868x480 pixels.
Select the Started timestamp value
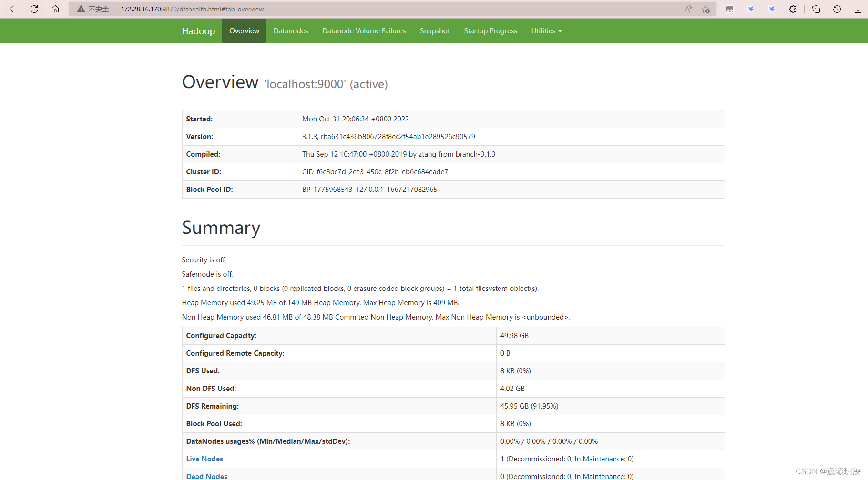[x=356, y=119]
